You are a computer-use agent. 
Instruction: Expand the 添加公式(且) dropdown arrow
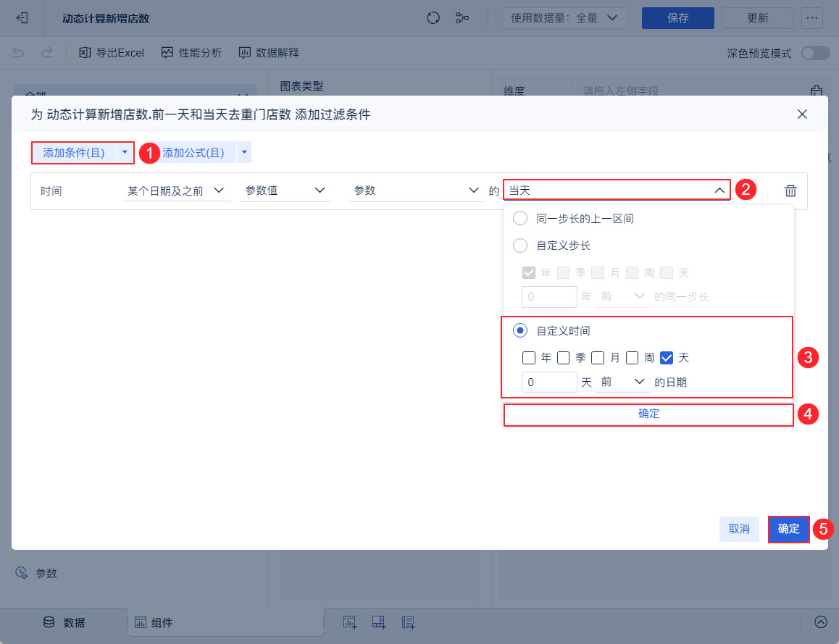pyautogui.click(x=244, y=152)
